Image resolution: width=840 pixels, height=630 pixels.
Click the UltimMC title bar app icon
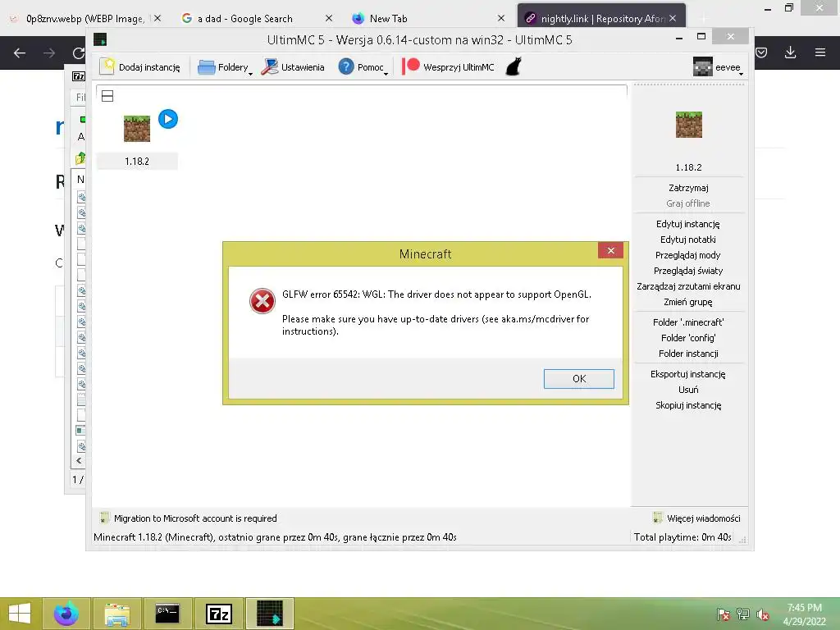pos(100,39)
